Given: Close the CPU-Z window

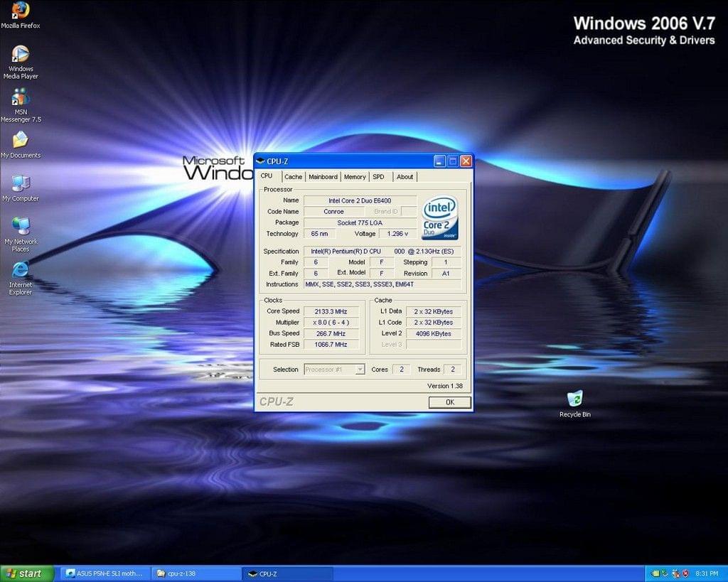Looking at the screenshot, I should point(466,161).
